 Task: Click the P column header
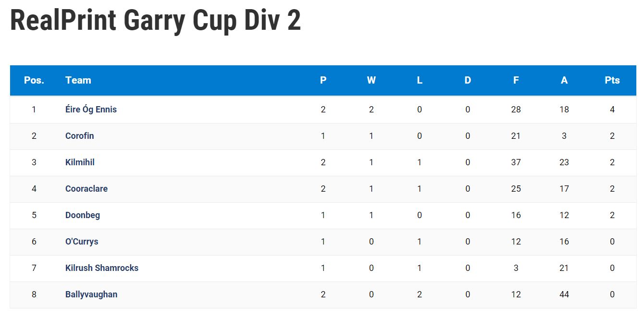click(x=323, y=80)
